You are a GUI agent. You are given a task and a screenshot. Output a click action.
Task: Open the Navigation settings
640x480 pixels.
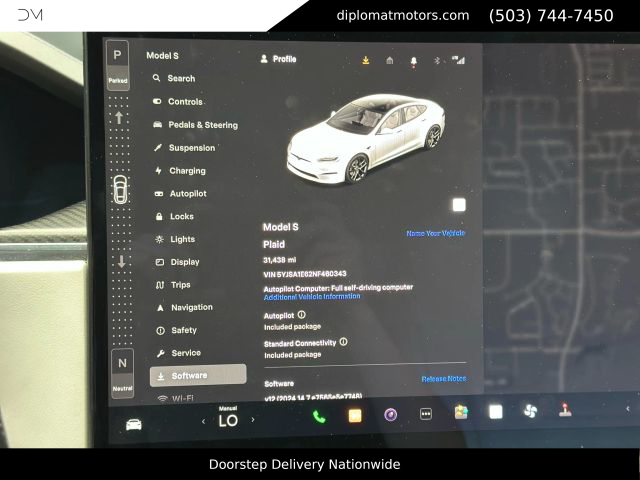pyautogui.click(x=184, y=307)
